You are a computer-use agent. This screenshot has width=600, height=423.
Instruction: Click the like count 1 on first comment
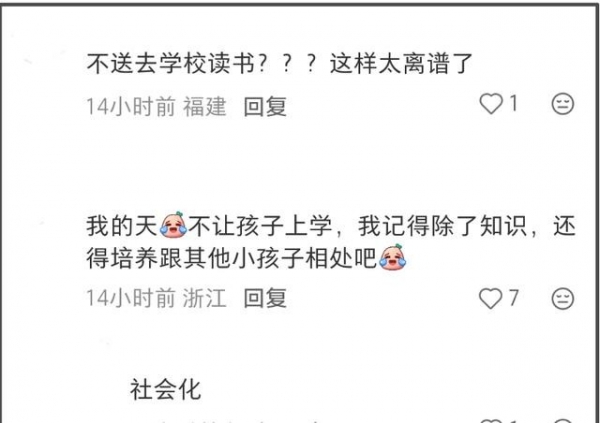514,103
